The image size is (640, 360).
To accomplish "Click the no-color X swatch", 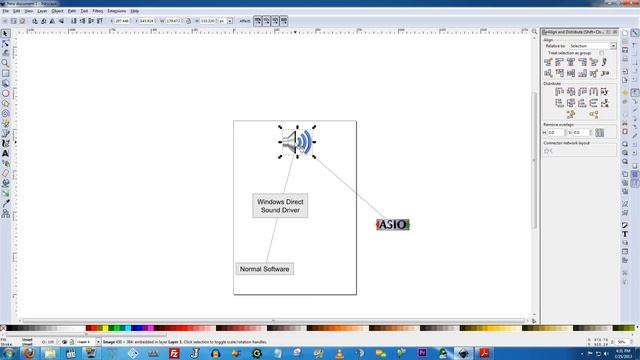I will click(3, 328).
